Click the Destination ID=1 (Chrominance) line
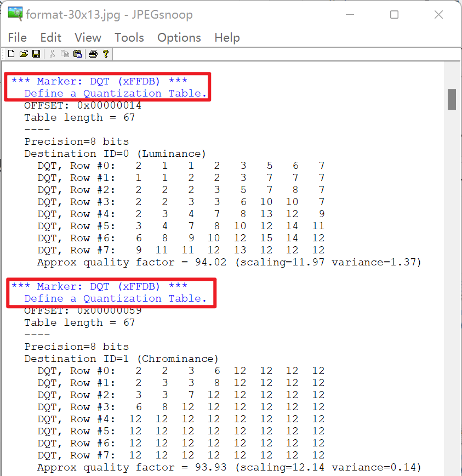The width and height of the screenshot is (462, 476). pyautogui.click(x=121, y=359)
